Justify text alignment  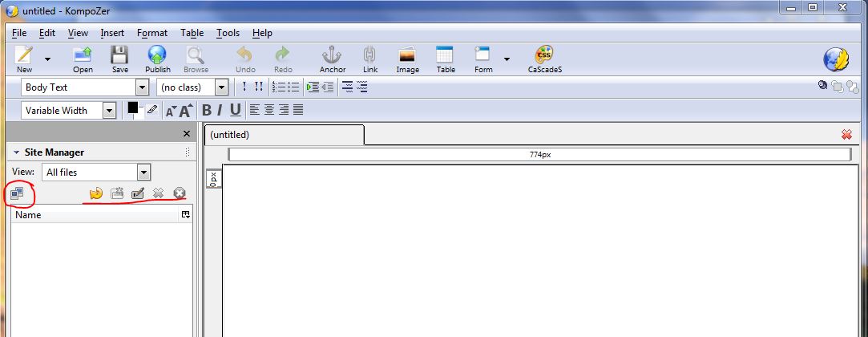coord(298,110)
